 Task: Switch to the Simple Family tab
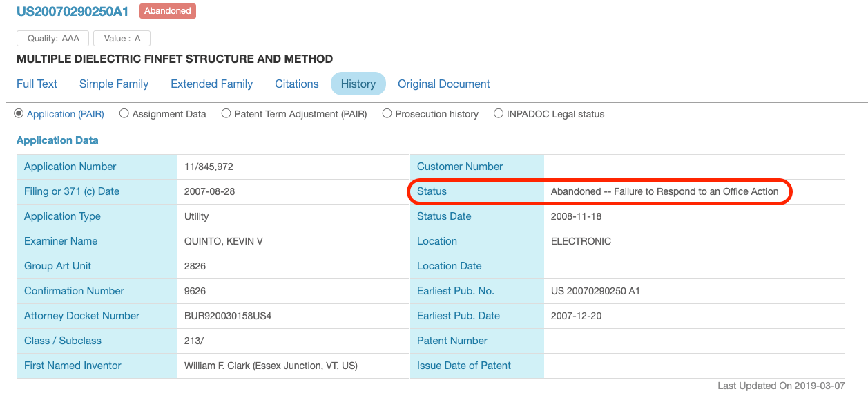click(x=114, y=84)
